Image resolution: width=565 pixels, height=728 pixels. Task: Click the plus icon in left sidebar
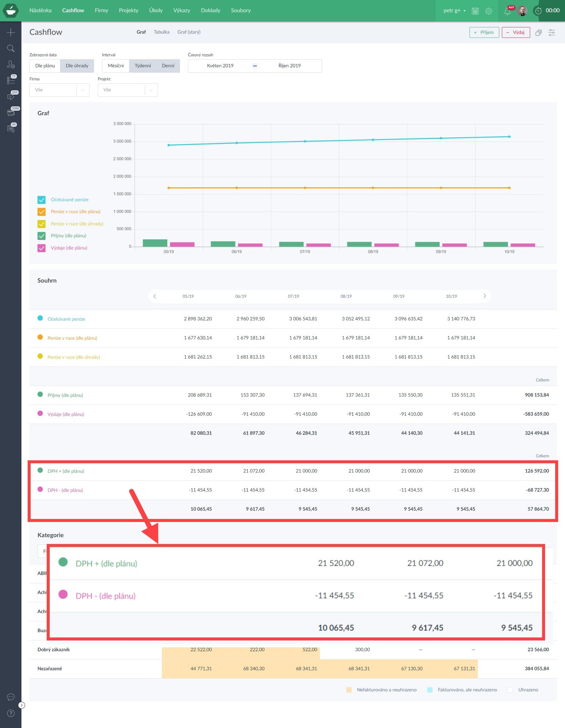pos(11,33)
